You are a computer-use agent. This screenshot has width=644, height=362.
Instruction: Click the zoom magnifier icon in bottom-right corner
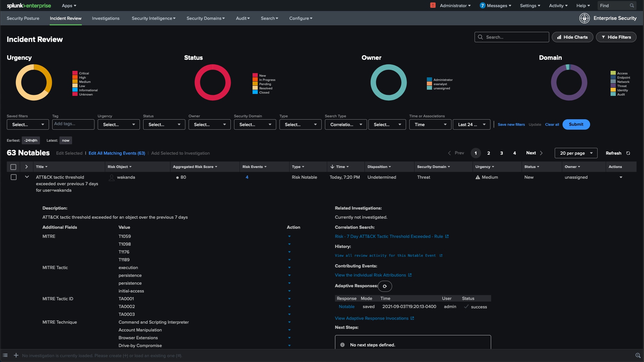click(x=638, y=356)
